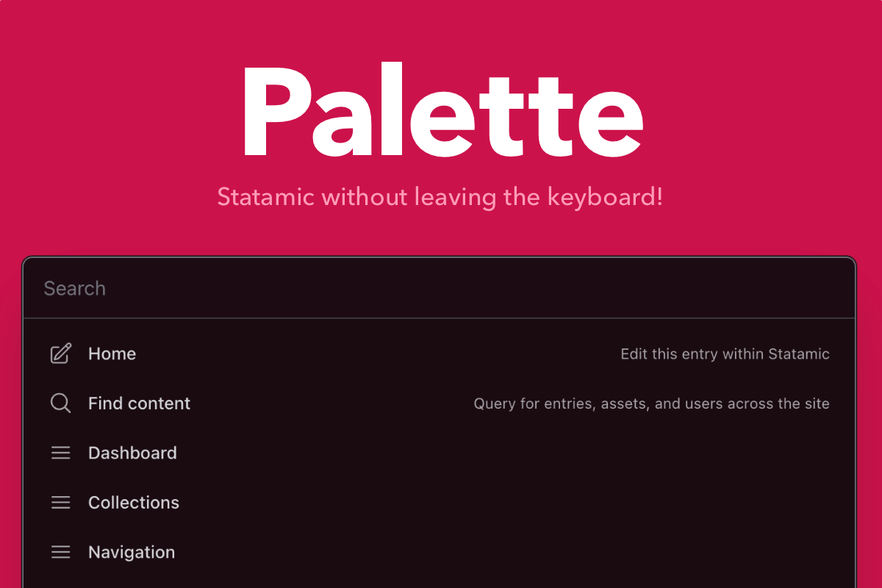882x588 pixels.
Task: Select the list icon next to Navigation
Action: click(61, 552)
